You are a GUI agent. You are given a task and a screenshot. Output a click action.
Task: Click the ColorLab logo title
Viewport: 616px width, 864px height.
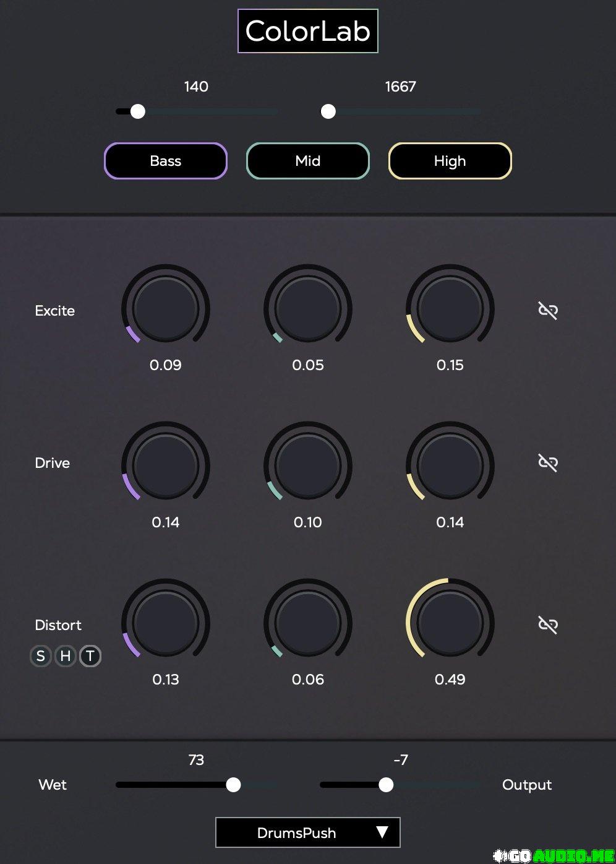(308, 31)
